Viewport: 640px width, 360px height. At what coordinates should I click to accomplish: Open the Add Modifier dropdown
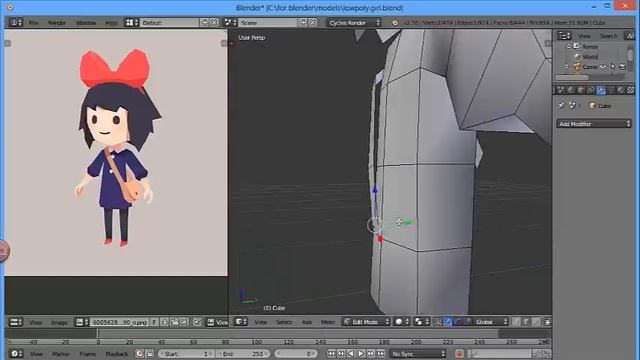(594, 124)
